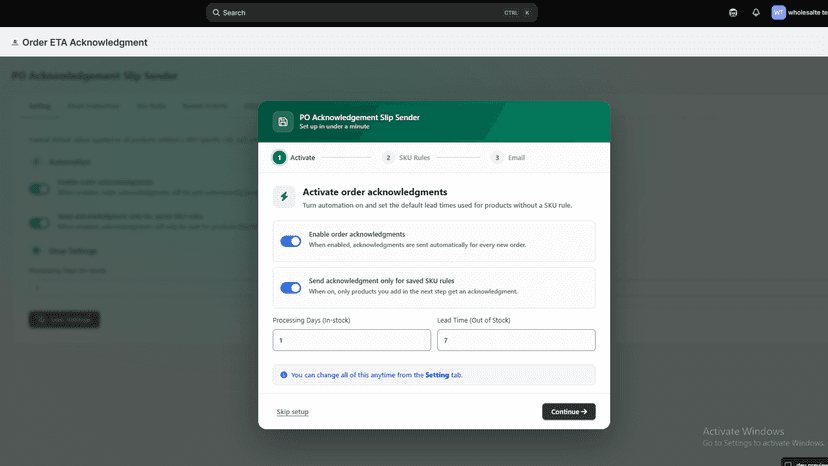Focus the Processing Days (In-stock) field

point(352,340)
